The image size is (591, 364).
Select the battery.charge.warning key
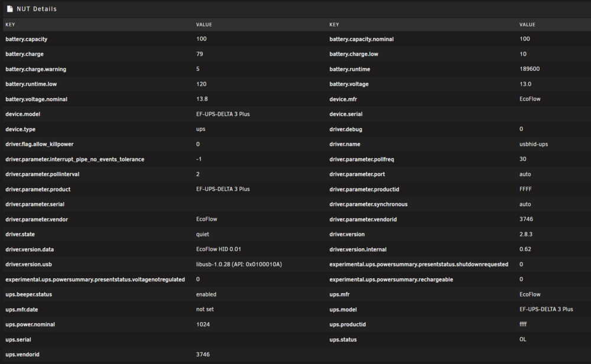36,69
